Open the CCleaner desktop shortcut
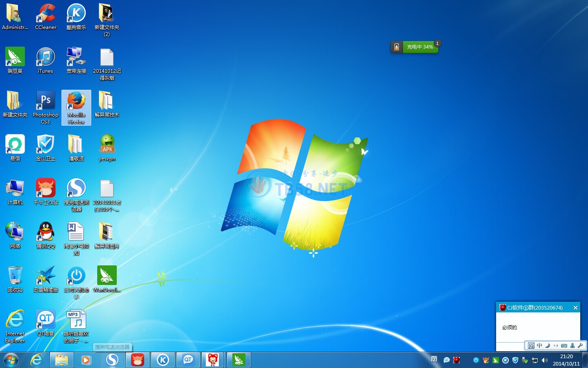Image resolution: width=588 pixels, height=368 pixels. pos(46,16)
